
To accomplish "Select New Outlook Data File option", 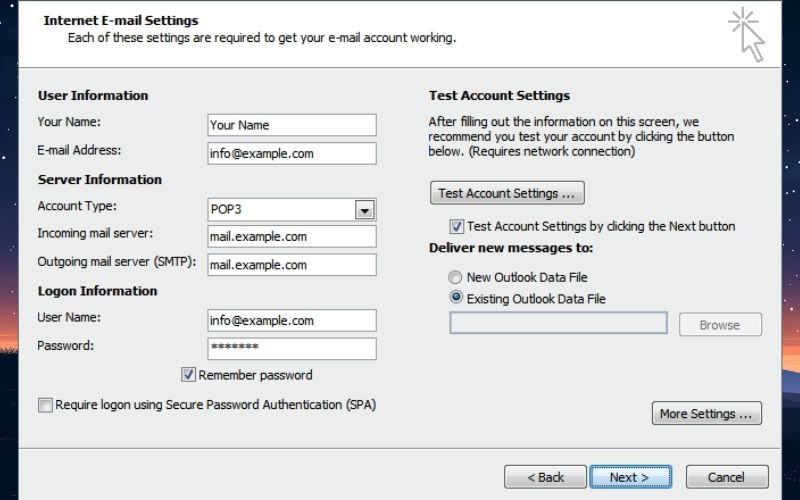I will pos(456,277).
